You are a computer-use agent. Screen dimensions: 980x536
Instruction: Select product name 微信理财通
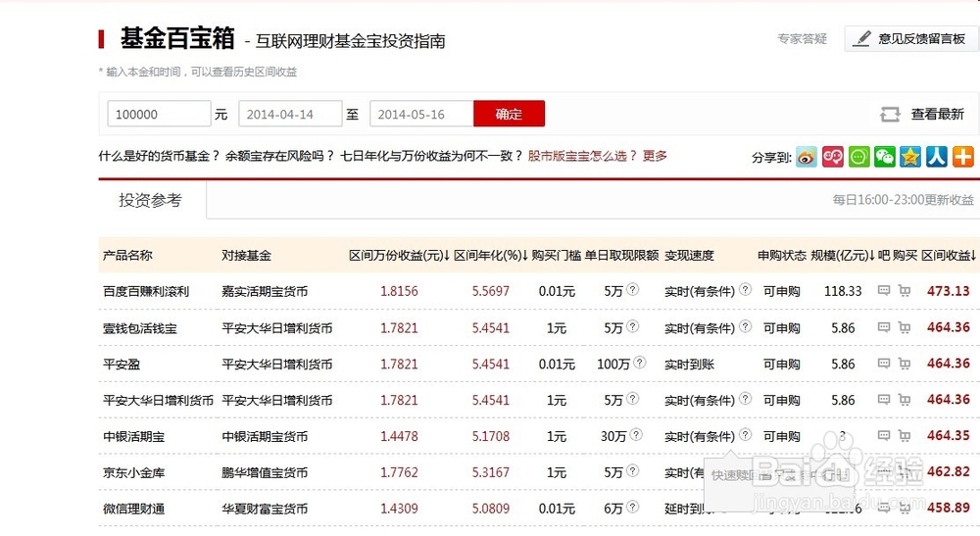tap(133, 510)
